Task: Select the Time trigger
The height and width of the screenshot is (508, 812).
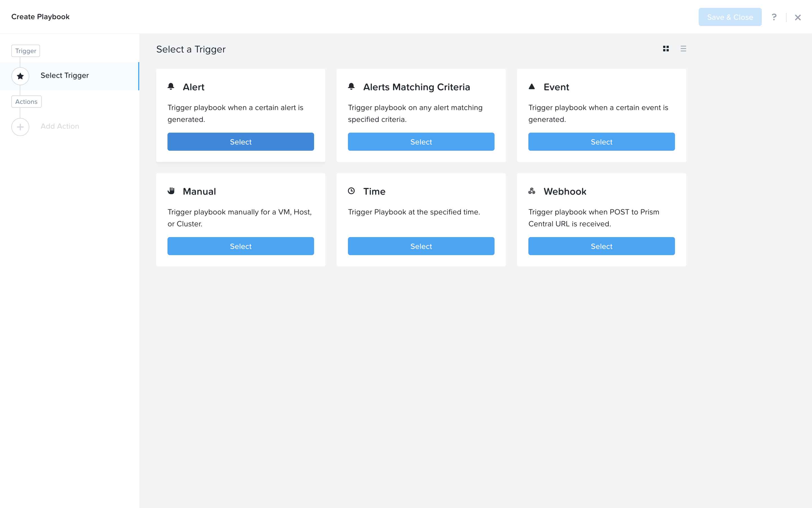Action: (421, 246)
